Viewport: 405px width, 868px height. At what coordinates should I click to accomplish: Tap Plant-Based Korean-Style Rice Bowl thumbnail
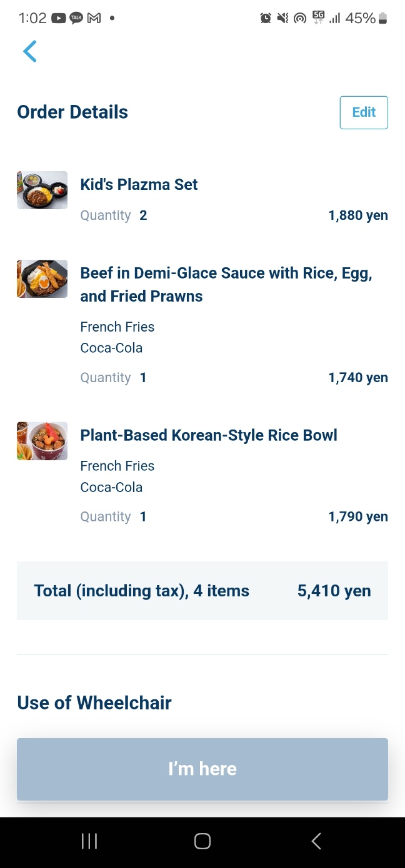tap(42, 441)
